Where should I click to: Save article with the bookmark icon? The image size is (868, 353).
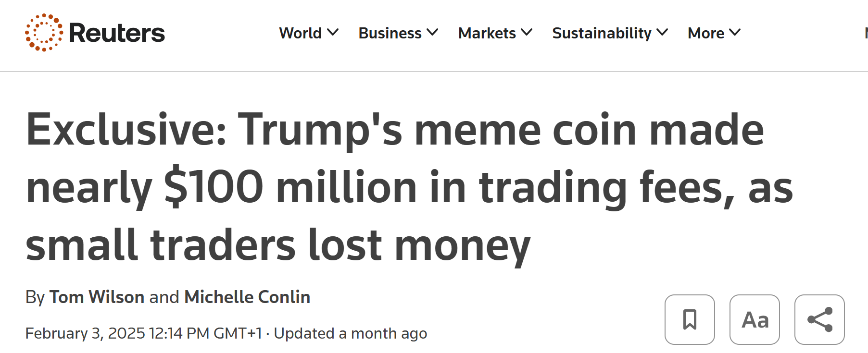click(x=690, y=319)
